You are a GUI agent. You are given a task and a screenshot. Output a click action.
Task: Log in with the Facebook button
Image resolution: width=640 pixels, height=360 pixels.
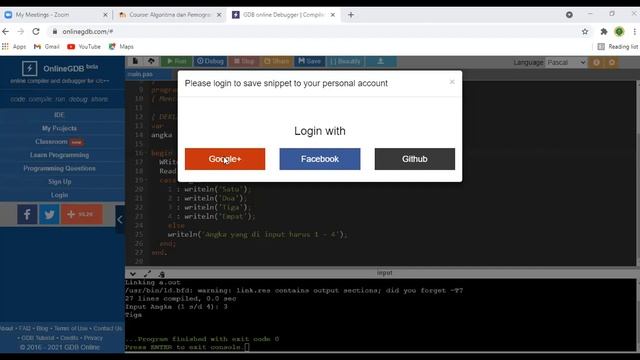[320, 159]
